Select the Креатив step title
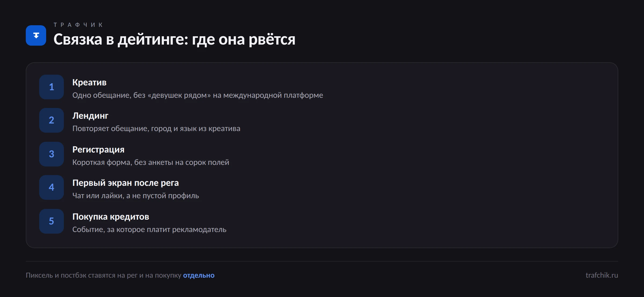The image size is (644, 297). click(89, 82)
